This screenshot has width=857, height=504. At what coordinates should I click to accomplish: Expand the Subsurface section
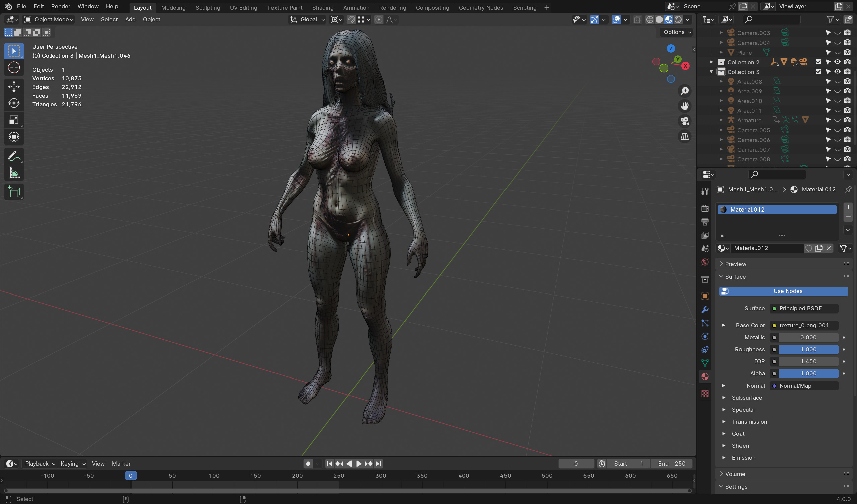[x=724, y=398]
